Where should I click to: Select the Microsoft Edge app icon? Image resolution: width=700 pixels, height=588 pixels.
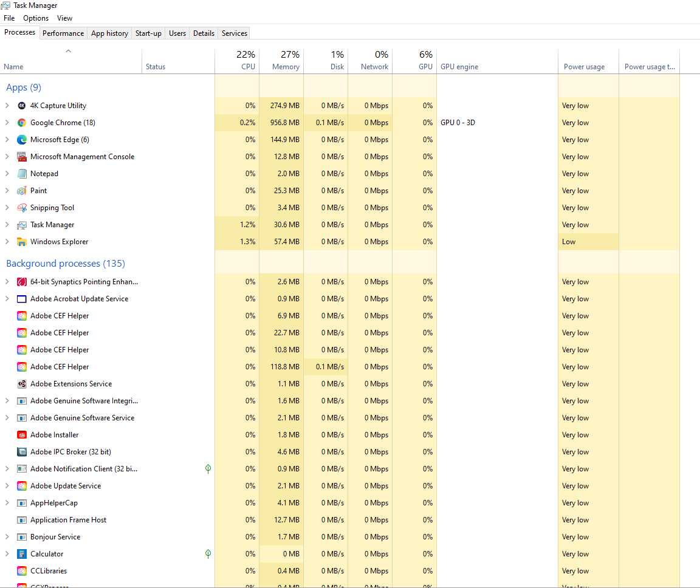pyautogui.click(x=22, y=140)
